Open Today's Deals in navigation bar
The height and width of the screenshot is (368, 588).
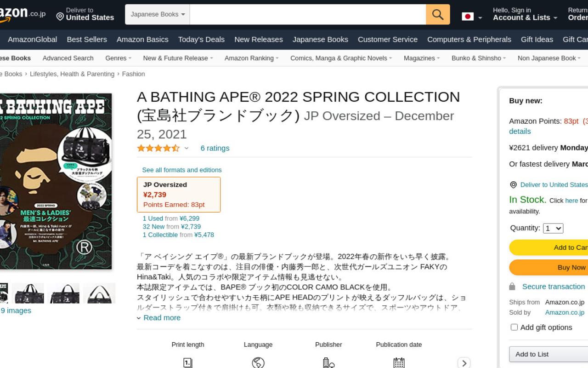(201, 40)
